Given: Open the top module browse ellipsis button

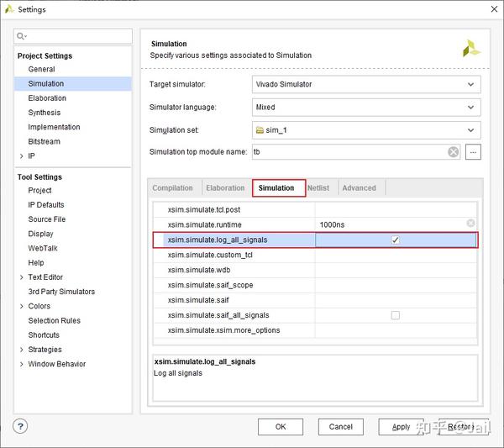Looking at the screenshot, I should [x=473, y=152].
